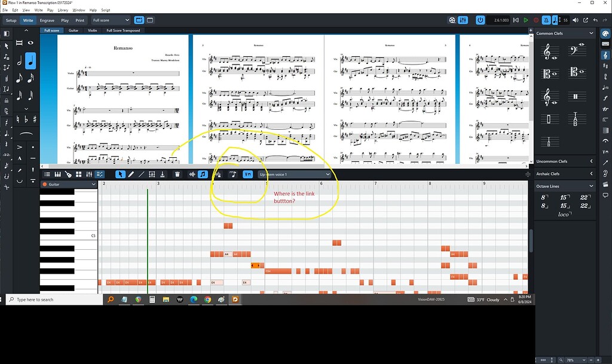Insert an alto clef from Common Clefs
Image resolution: width=612 pixels, height=364 pixels.
pyautogui.click(x=549, y=74)
